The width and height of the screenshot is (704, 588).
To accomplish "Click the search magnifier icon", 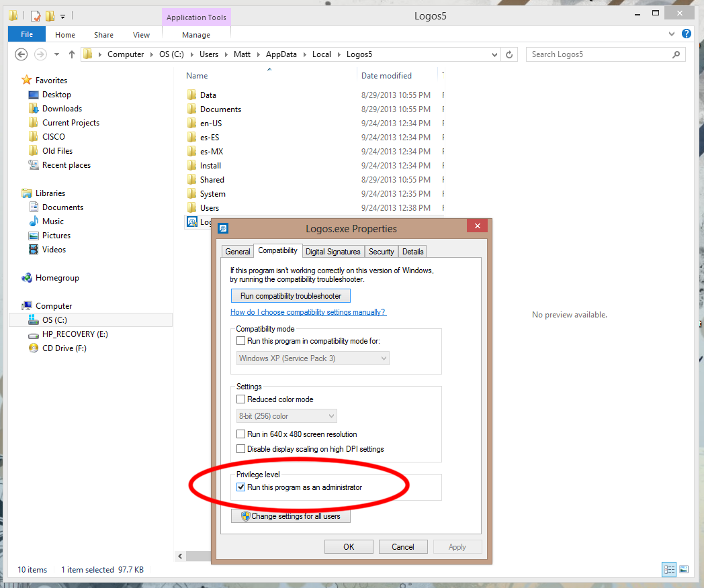I will 676,54.
